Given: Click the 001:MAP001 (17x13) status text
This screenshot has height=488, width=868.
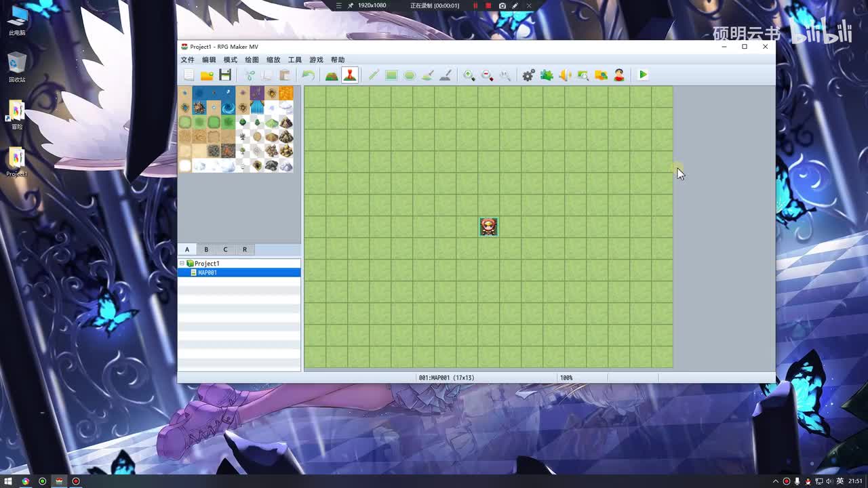Looking at the screenshot, I should pyautogui.click(x=446, y=378).
